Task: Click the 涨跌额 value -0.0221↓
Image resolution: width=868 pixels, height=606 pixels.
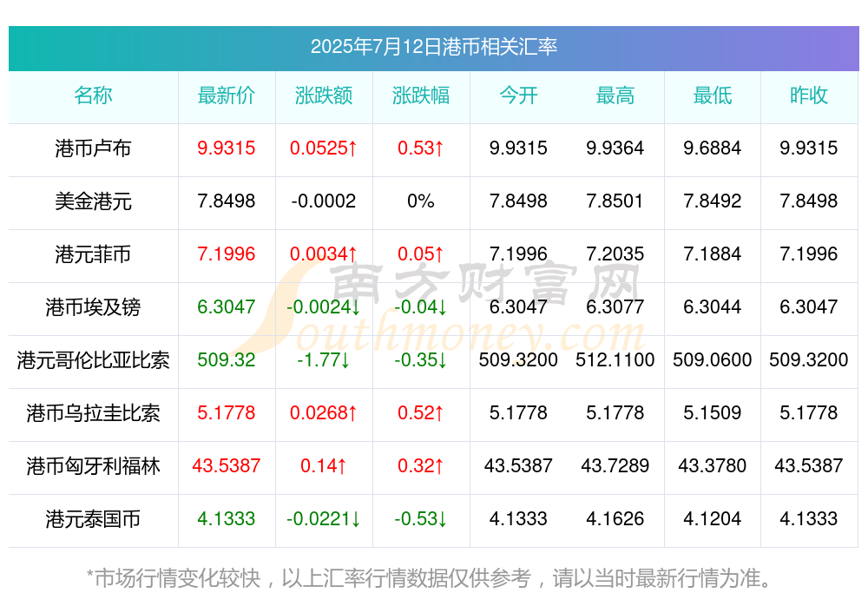Action: coord(324,518)
